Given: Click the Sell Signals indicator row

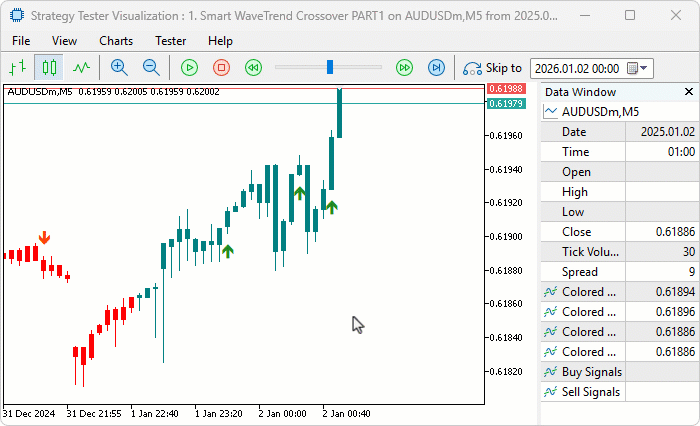Looking at the screenshot, I should [x=619, y=392].
